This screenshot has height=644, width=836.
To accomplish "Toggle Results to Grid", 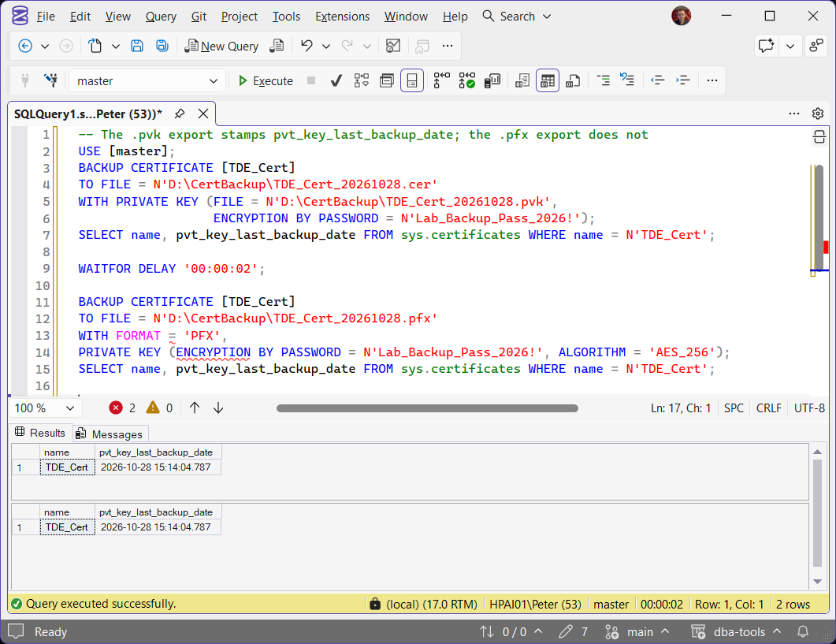I will point(548,80).
